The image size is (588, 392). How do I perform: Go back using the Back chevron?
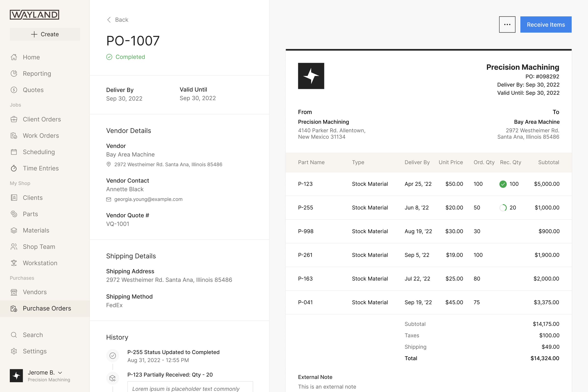109,20
